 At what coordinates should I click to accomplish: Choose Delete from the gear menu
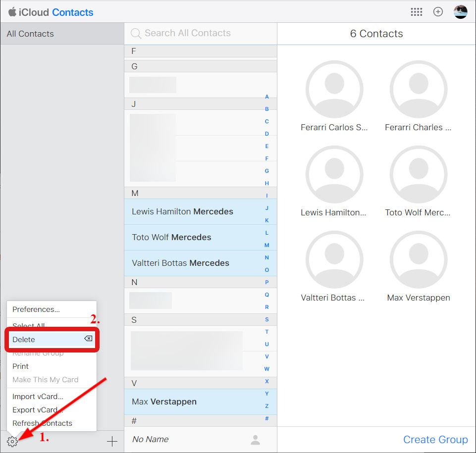52,340
